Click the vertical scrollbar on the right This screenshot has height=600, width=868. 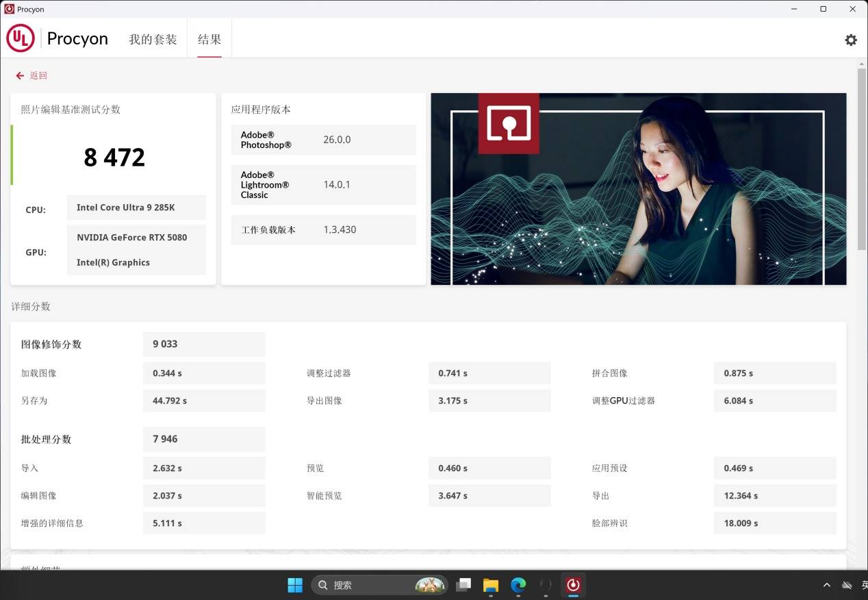click(x=862, y=158)
